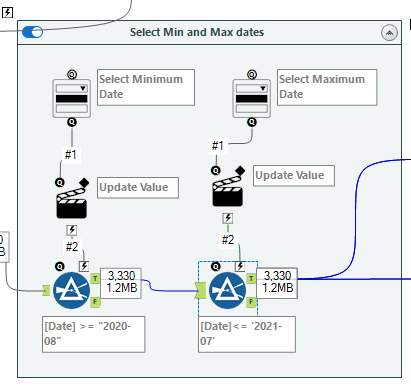The height and width of the screenshot is (391, 411).
Task: Click the Q input anchor on the right Action tool
Action: click(216, 171)
